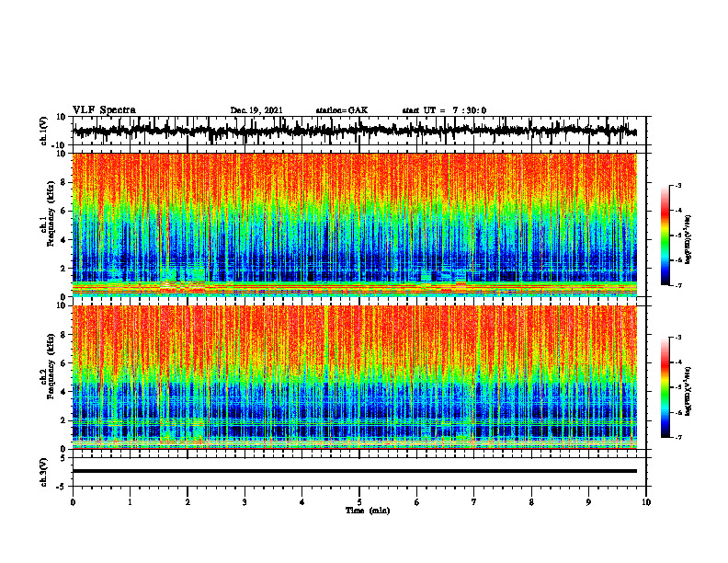Viewport: 728px width, 563px height.
Task: Click the "2" kHz tick on ch.1 frequency axis
Action: coord(63,268)
